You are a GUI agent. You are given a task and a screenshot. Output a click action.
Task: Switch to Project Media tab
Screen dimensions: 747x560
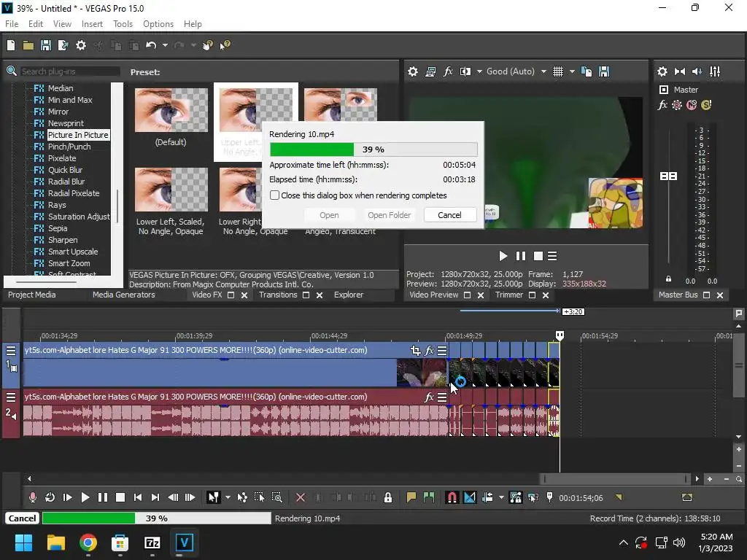31,295
